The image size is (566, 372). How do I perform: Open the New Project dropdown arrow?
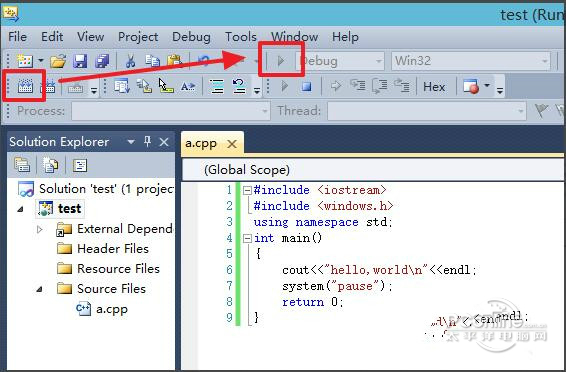40,61
